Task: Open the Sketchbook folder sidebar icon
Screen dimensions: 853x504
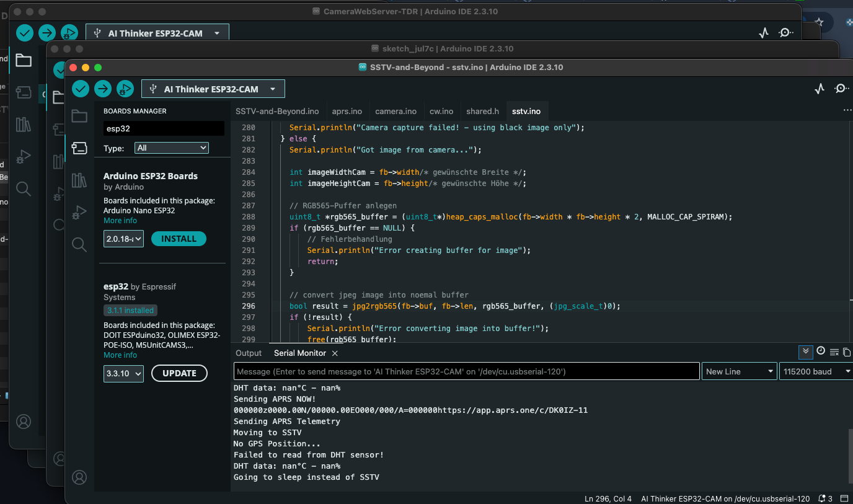Action: pos(79,116)
